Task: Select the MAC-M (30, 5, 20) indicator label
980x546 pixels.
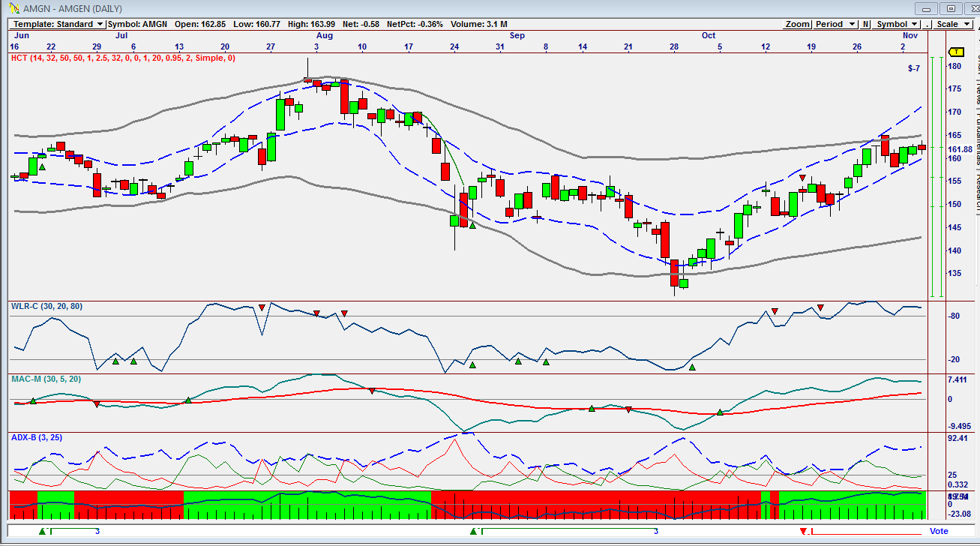Action: coord(46,379)
